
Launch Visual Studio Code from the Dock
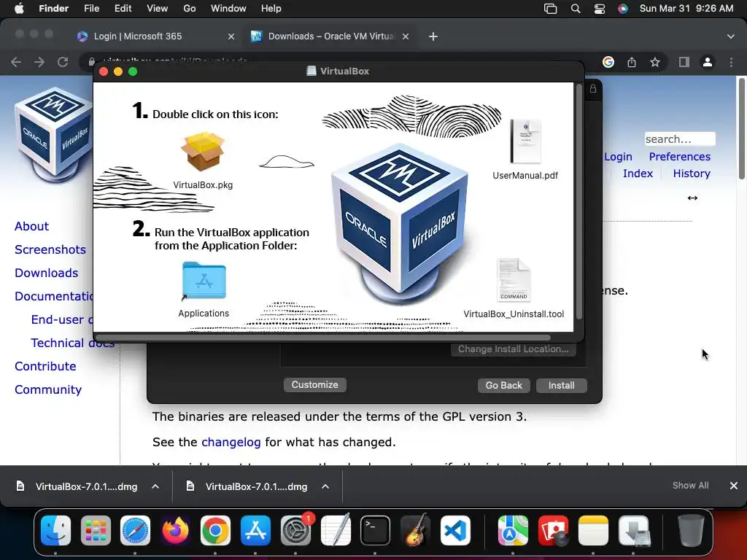[455, 530]
